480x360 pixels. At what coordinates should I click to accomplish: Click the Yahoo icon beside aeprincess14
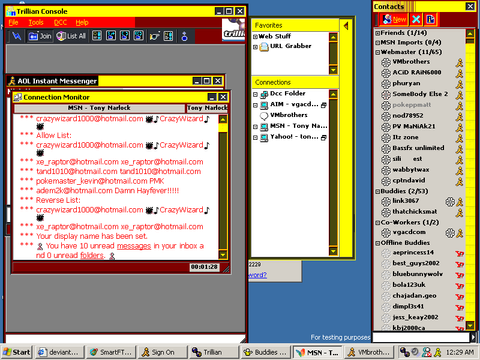pyautogui.click(x=460, y=254)
